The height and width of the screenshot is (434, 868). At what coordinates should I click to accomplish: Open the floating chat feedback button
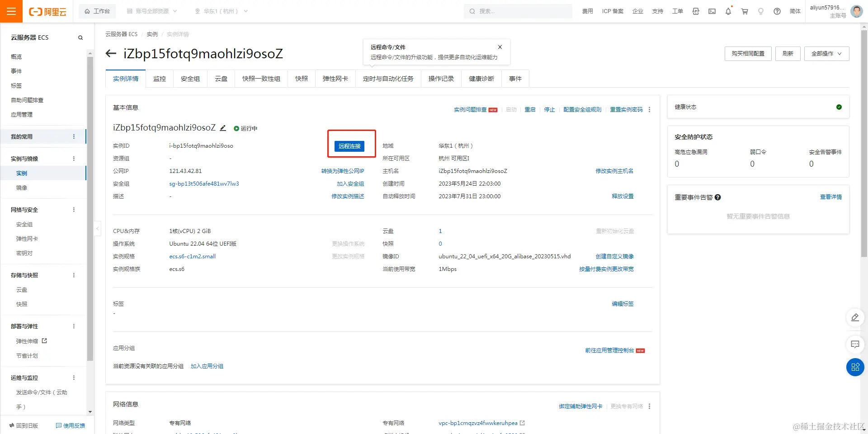855,345
